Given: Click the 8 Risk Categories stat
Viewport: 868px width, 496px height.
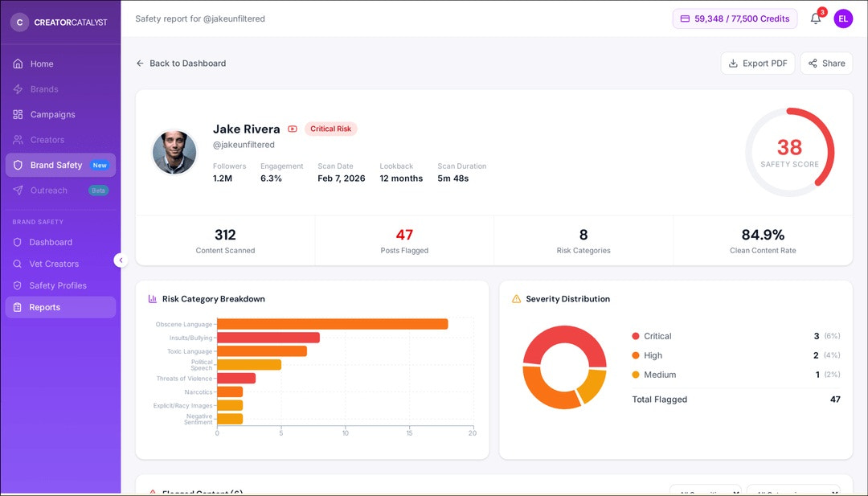Looking at the screenshot, I should point(583,241).
